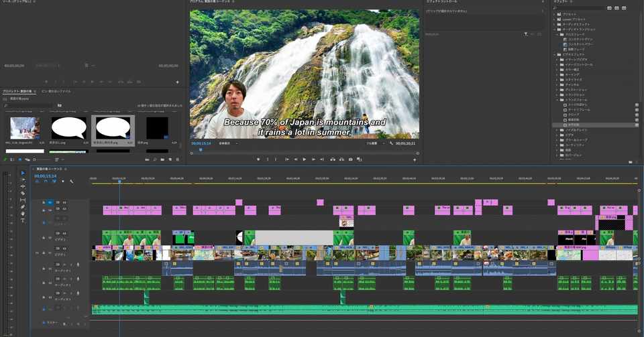Open timeline display settings wrench

click(72, 181)
